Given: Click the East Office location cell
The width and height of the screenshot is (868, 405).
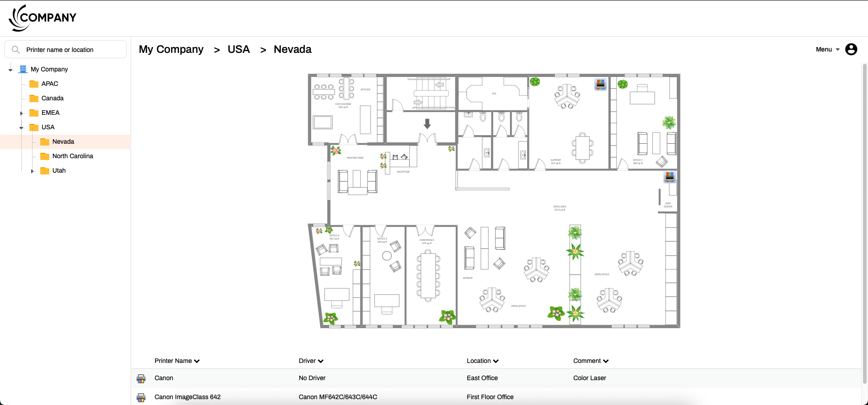Looking at the screenshot, I should click(x=482, y=378).
